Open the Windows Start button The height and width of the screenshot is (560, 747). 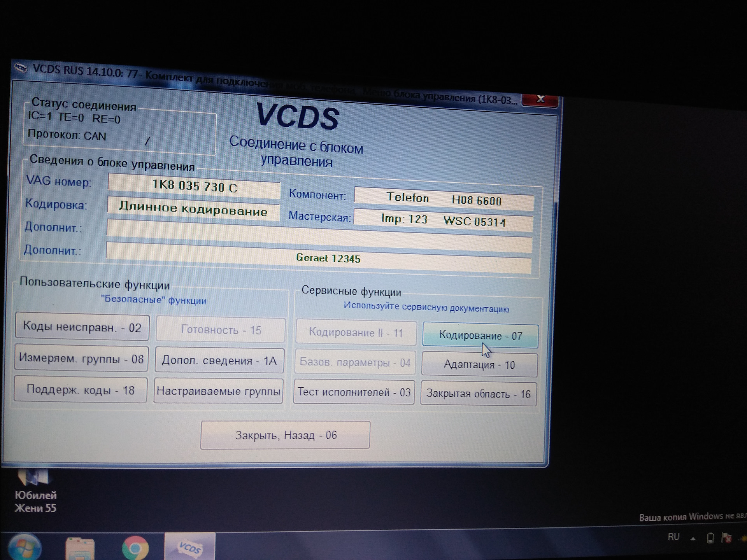24,548
